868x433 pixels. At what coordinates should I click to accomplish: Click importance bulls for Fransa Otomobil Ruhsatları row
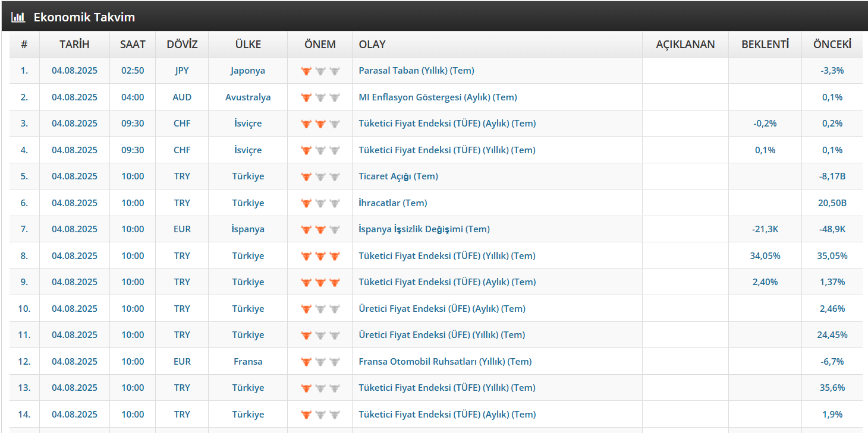click(x=320, y=362)
